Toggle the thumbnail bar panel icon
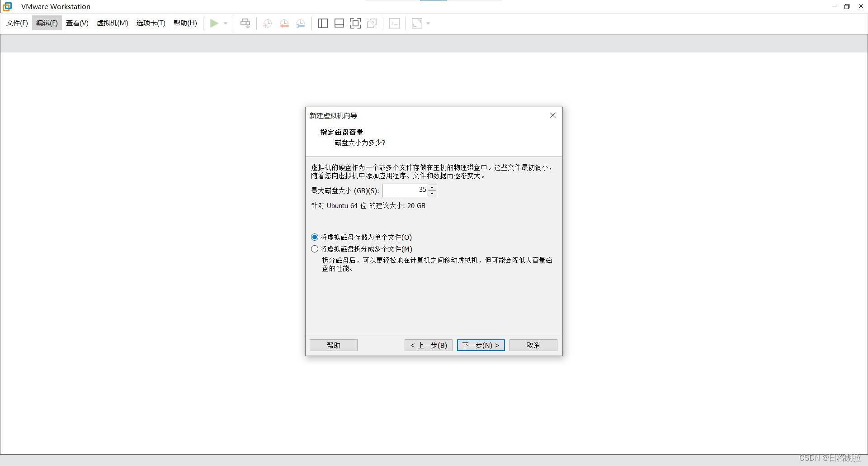Image resolution: width=868 pixels, height=466 pixels. coord(339,23)
